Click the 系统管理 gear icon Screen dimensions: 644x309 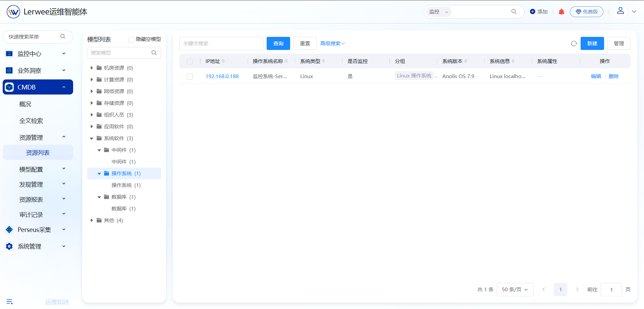[x=9, y=246]
